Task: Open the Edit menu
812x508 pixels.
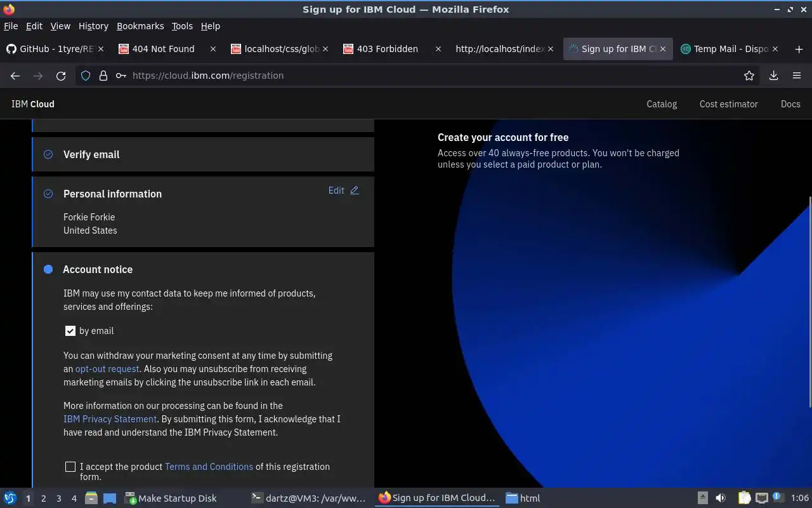Action: click(34, 26)
